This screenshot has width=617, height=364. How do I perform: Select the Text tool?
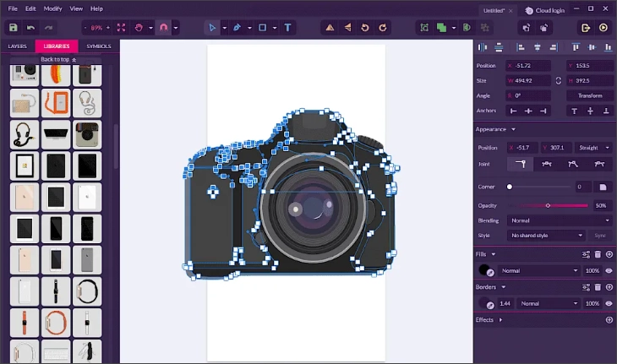coord(287,28)
